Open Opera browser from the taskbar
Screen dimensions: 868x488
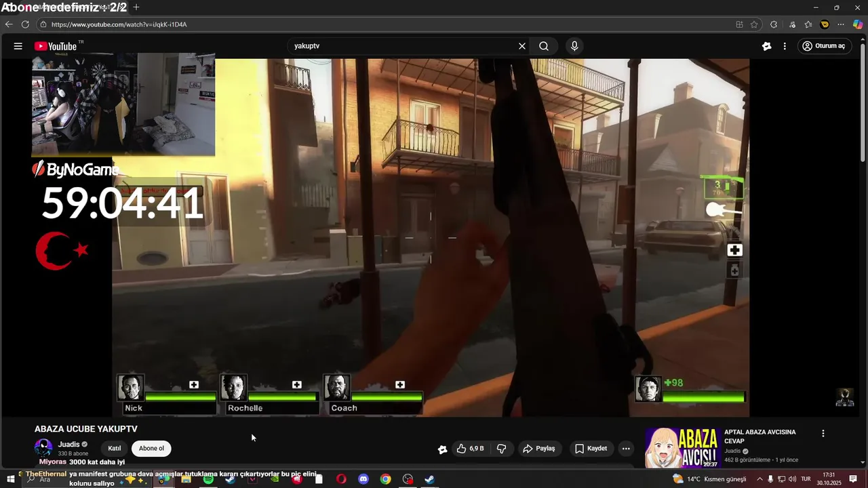point(341,479)
